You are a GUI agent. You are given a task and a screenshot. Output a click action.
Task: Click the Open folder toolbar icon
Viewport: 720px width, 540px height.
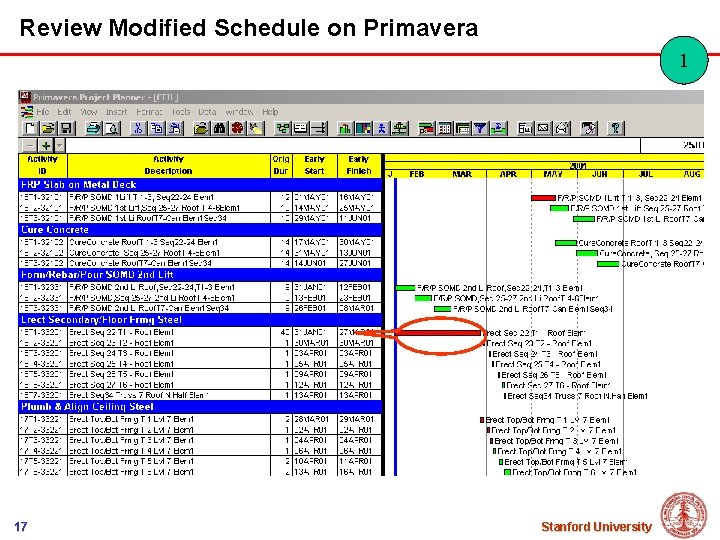point(48,128)
